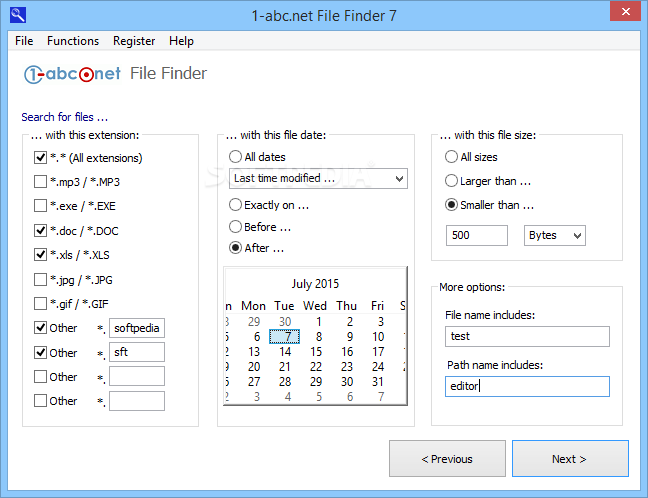This screenshot has width=648, height=498.
Task: Uncheck the Other checkbox next to softpedia
Action: click(40, 328)
